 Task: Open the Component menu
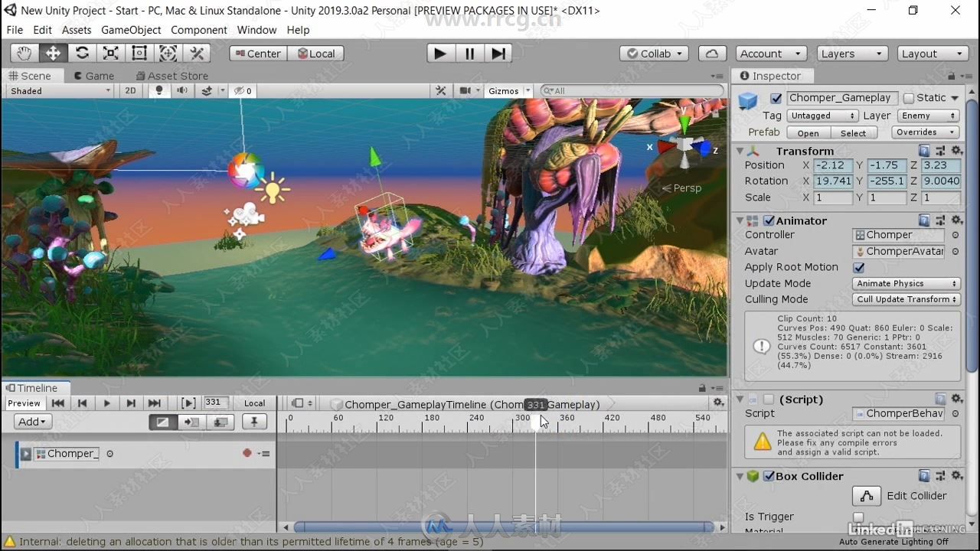198,30
